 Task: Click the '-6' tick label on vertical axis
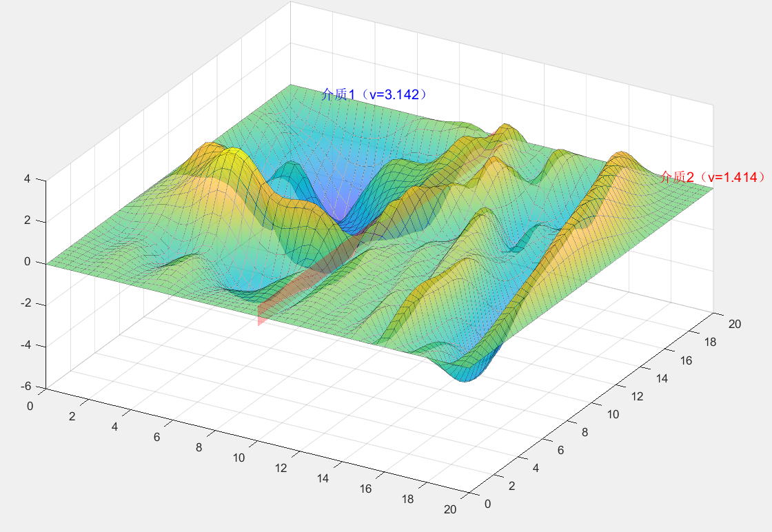point(26,387)
